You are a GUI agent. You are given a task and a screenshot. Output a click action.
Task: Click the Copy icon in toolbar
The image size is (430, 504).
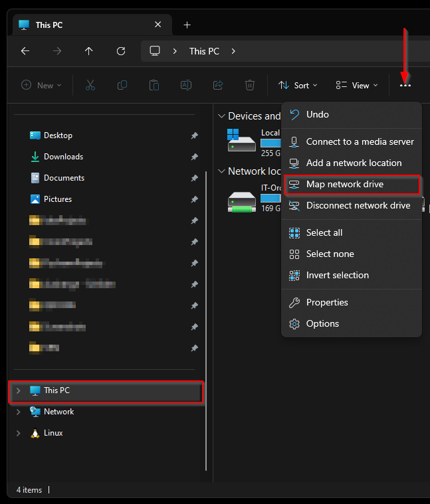pyautogui.click(x=122, y=85)
